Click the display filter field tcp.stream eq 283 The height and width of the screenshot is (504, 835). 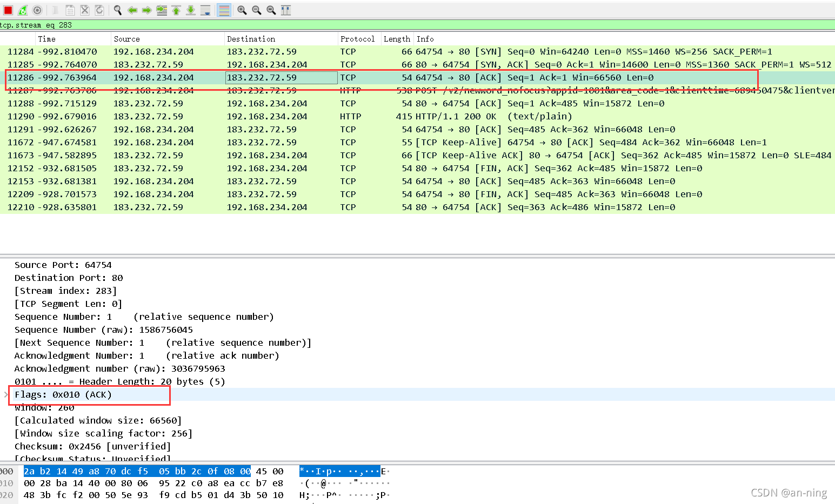click(417, 25)
